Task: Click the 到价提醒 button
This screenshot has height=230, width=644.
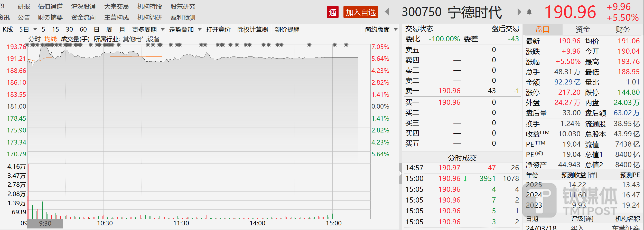Action: (x=287, y=30)
